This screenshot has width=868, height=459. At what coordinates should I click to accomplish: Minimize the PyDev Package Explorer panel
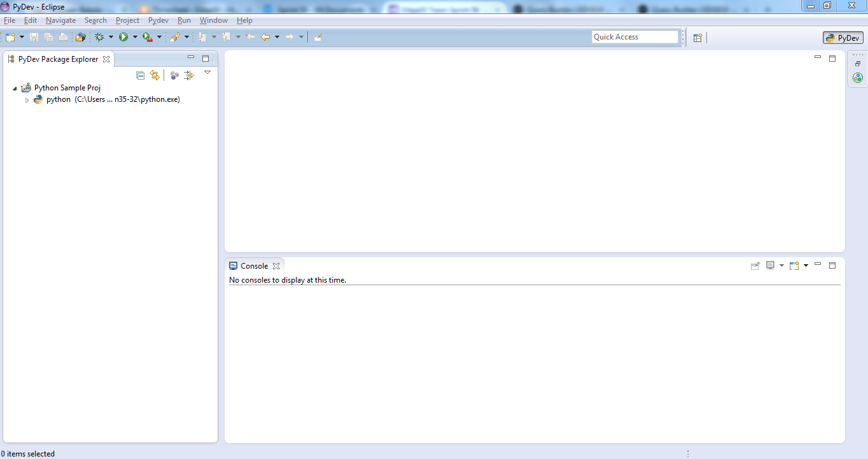tap(191, 58)
